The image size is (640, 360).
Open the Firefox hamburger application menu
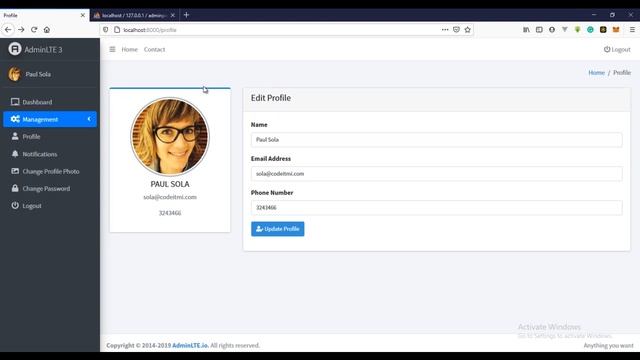(632, 30)
